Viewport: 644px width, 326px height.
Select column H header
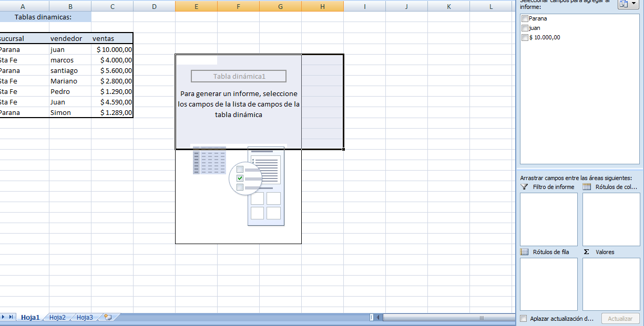point(322,6)
